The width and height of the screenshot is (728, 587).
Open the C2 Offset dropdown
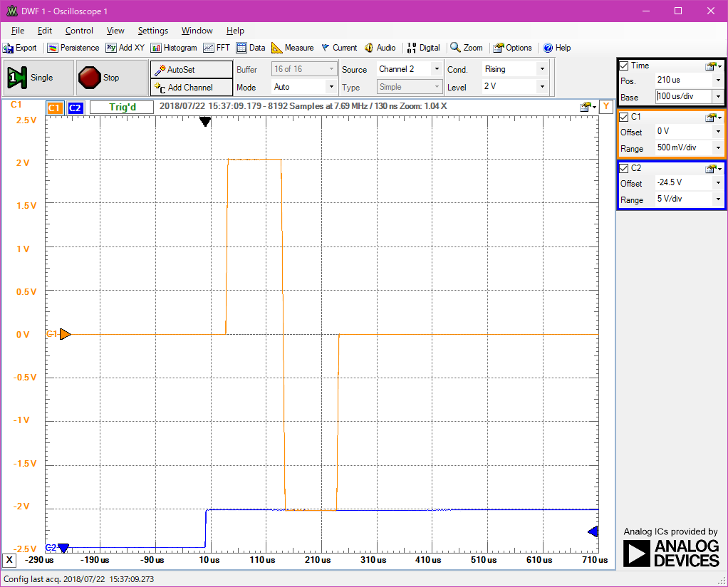718,182
